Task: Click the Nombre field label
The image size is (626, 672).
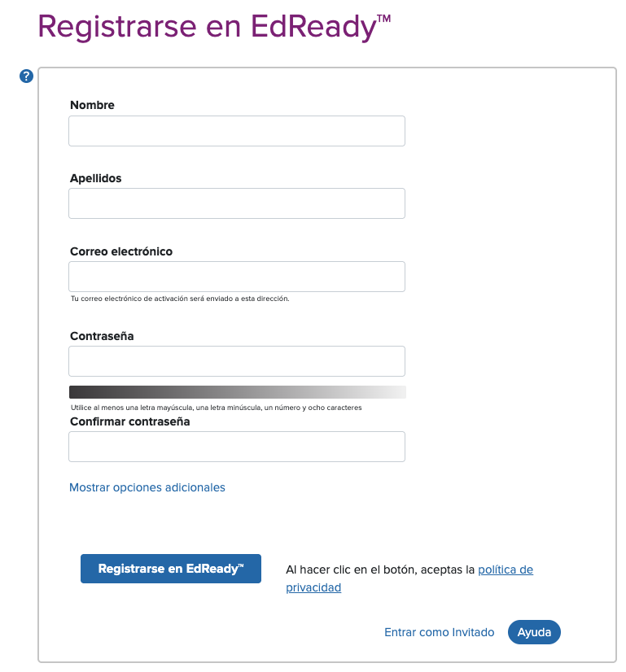Action: (92, 105)
